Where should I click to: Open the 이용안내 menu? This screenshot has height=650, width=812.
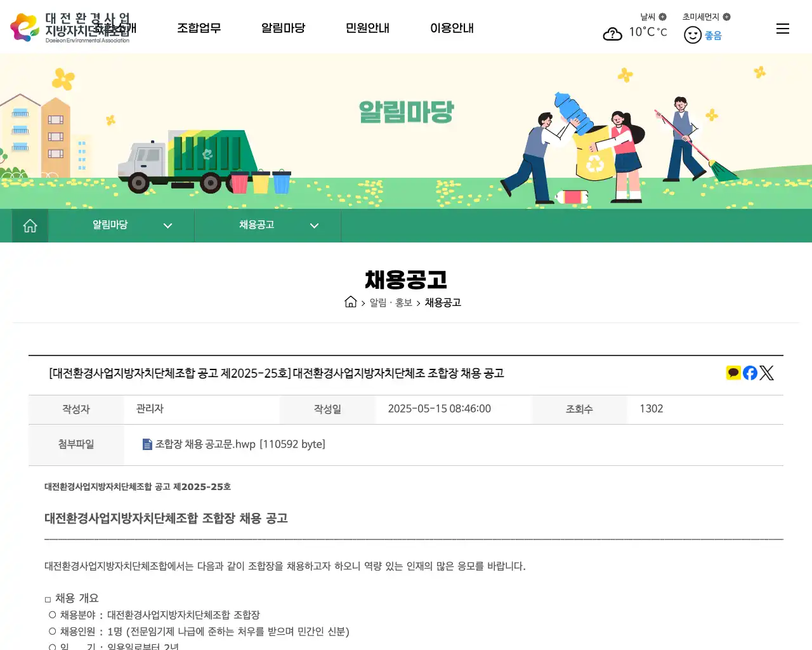click(452, 28)
